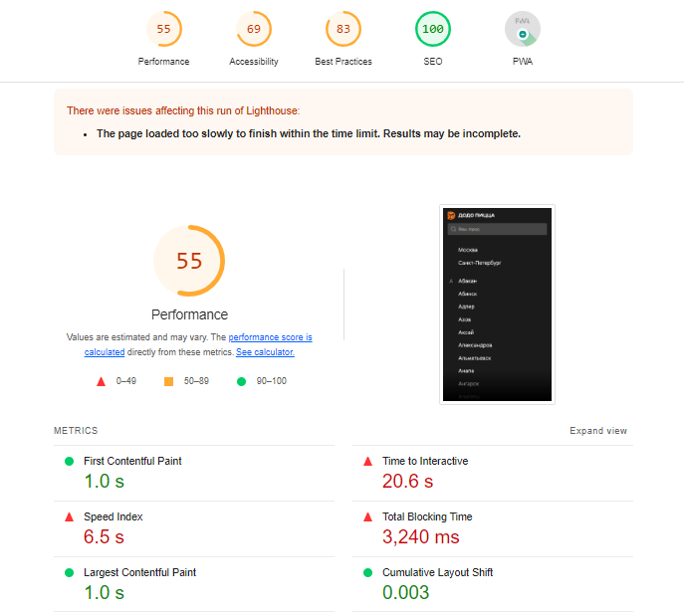Open the 'See calculator.' link
Screen dimensions: 684x616
tap(265, 352)
